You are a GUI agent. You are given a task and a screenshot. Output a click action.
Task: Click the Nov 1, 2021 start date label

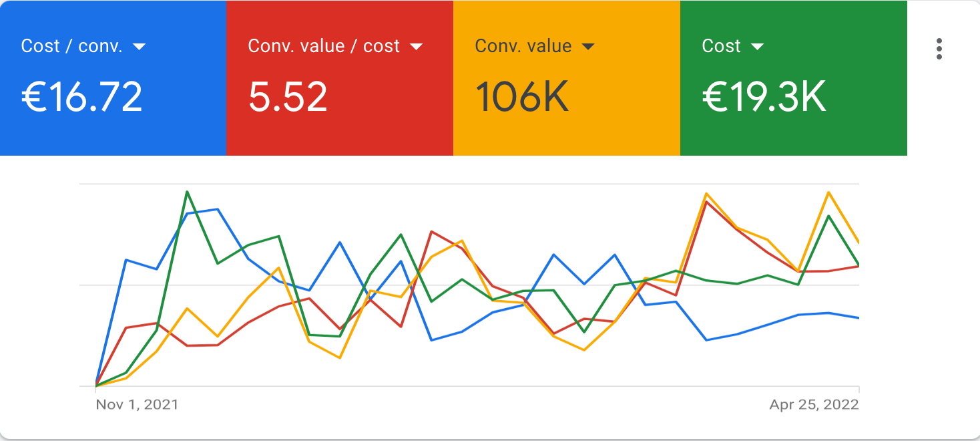(x=137, y=404)
